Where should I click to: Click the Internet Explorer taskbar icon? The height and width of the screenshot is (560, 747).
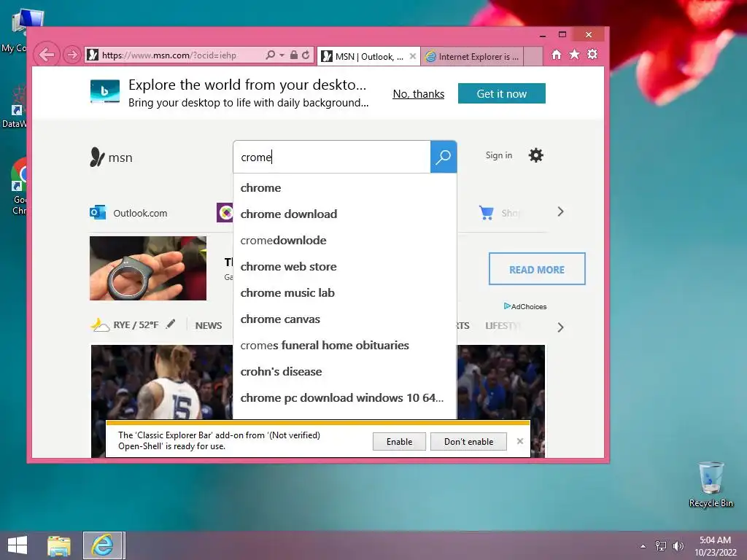click(104, 545)
